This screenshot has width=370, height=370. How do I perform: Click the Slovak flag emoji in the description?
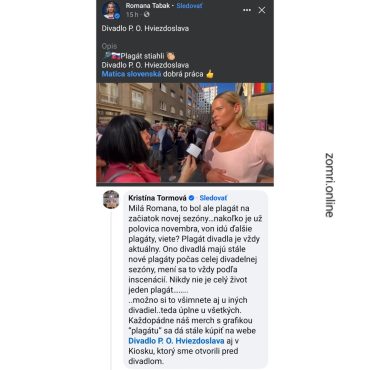click(116, 56)
